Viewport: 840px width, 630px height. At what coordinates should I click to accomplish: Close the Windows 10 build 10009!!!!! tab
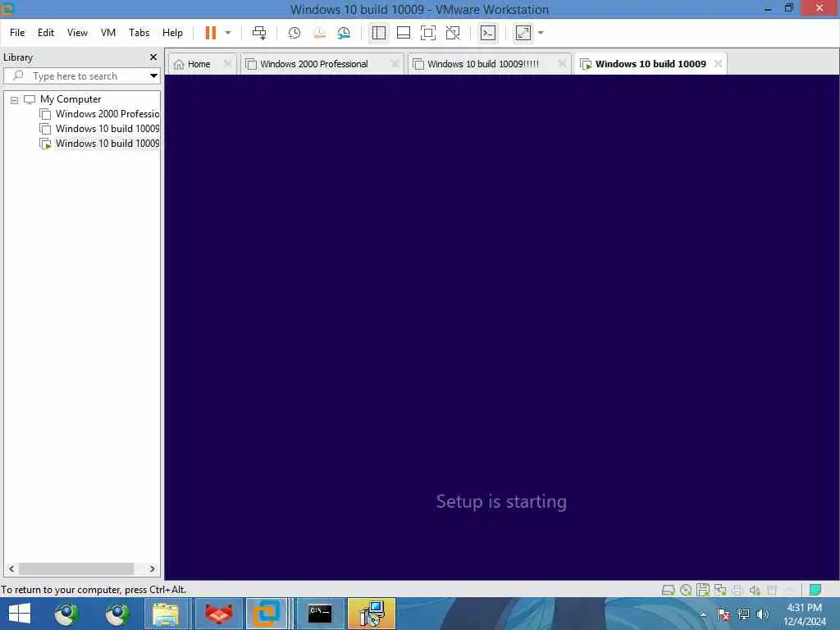click(x=562, y=64)
